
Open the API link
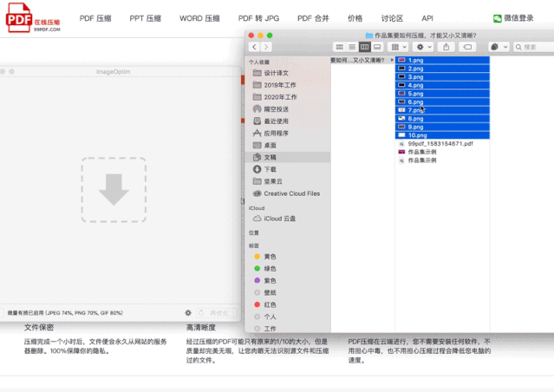[427, 18]
